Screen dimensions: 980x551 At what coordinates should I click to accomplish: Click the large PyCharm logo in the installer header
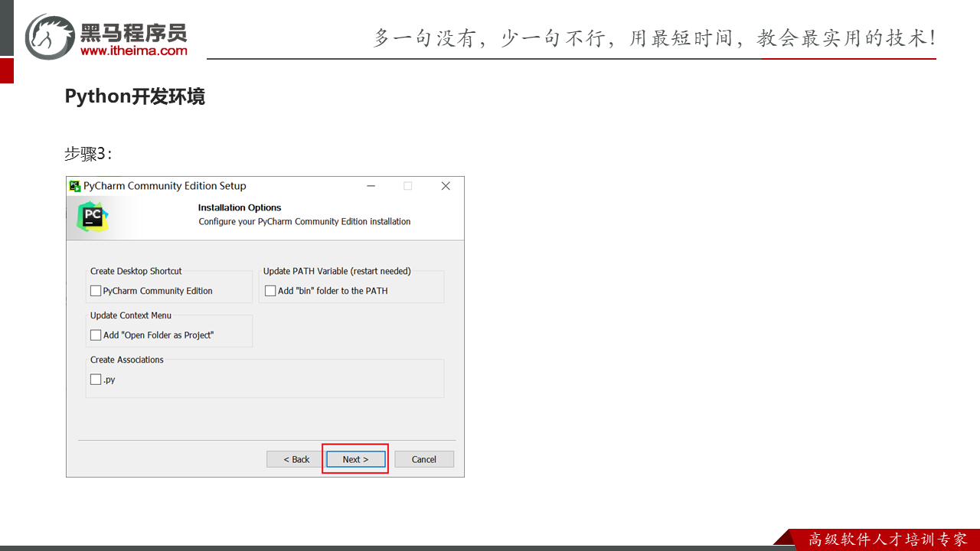click(93, 217)
